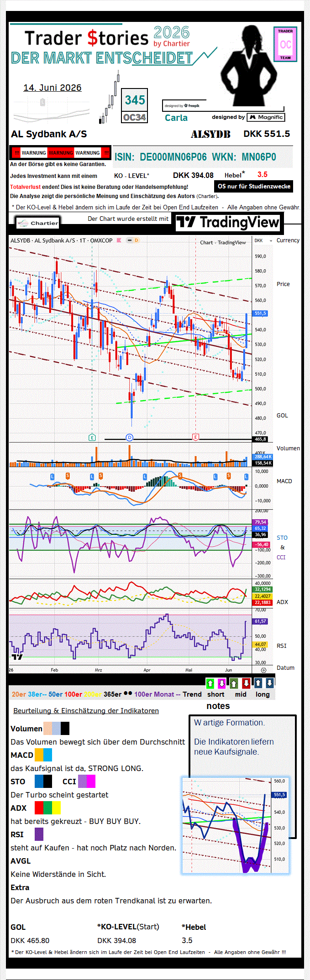Click the '365er' legend entry
The image size is (310, 980).
(x=113, y=694)
